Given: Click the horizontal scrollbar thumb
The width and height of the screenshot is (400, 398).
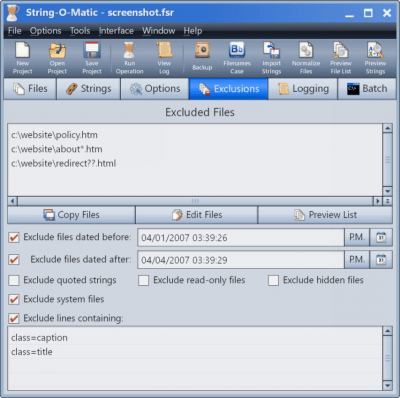Looking at the screenshot, I should click(195, 201).
